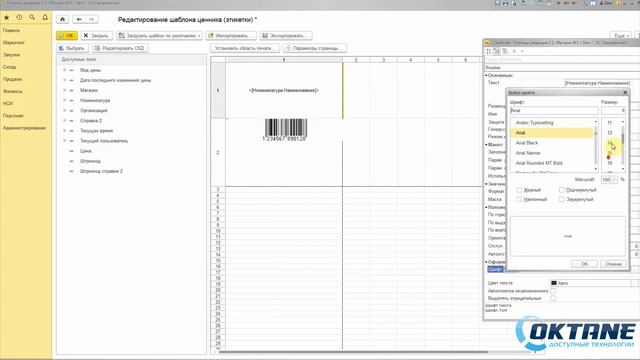Image resolution: width=640 pixels, height=360 pixels.
Task: Open the Закупки section
Action: pyautogui.click(x=11, y=55)
